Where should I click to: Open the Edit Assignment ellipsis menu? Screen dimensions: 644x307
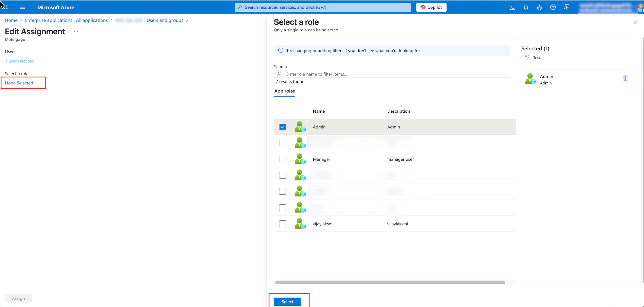pyautogui.click(x=76, y=32)
